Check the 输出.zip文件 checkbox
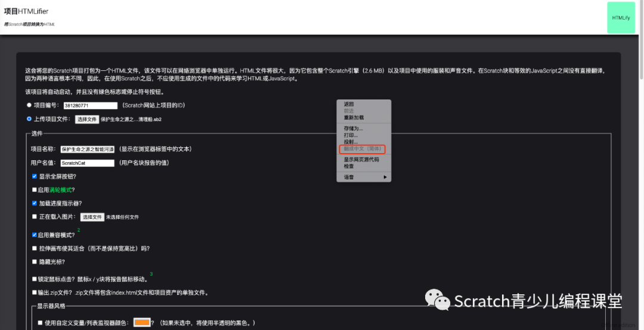The image size is (644, 330). pyautogui.click(x=35, y=292)
